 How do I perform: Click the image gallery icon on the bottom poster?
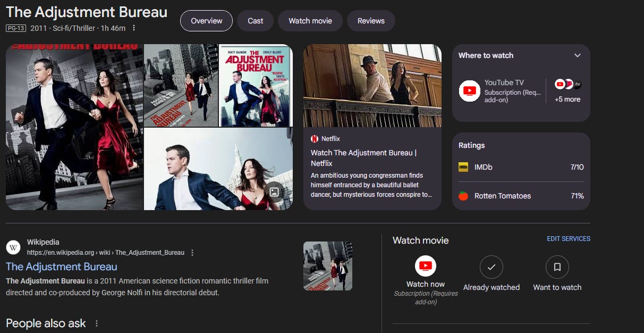(274, 192)
